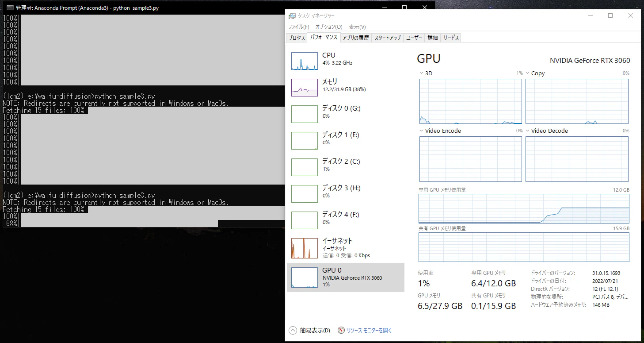This screenshot has width=644, height=343.
Task: Click the collapse icon beside 簡易表示(D)
Action: (x=293, y=330)
